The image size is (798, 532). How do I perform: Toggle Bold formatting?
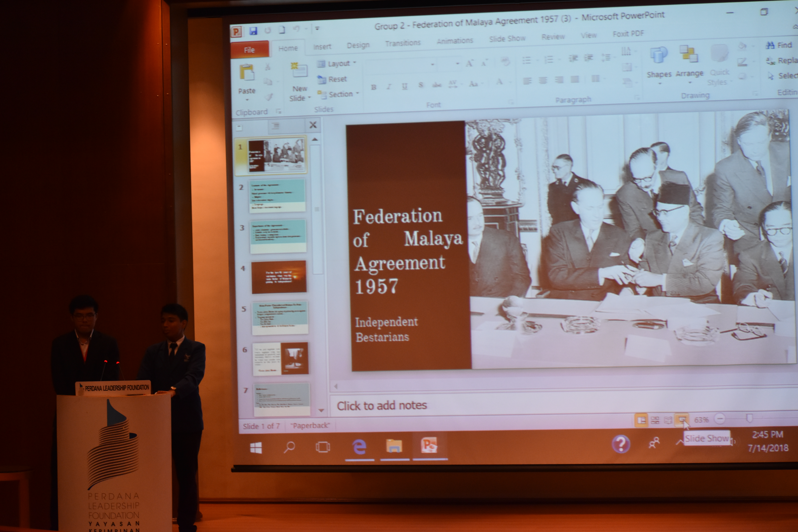[374, 87]
